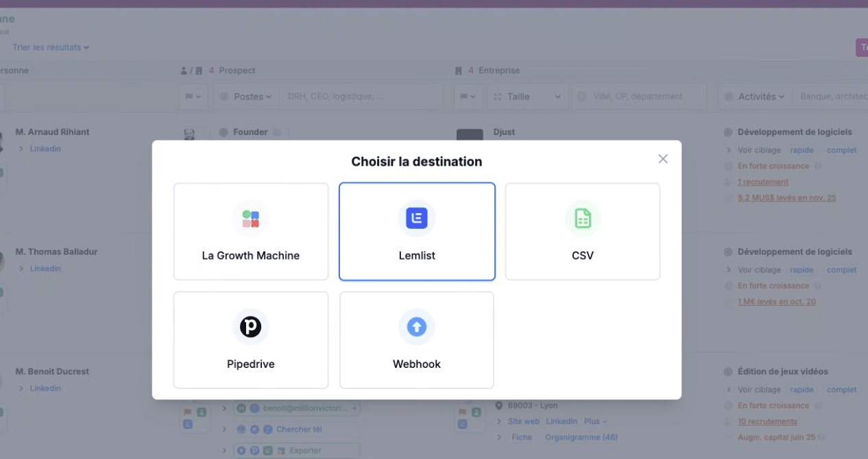Screen dimensions: 868x459
Task: Click the "Exporter" button
Action: 296,451
